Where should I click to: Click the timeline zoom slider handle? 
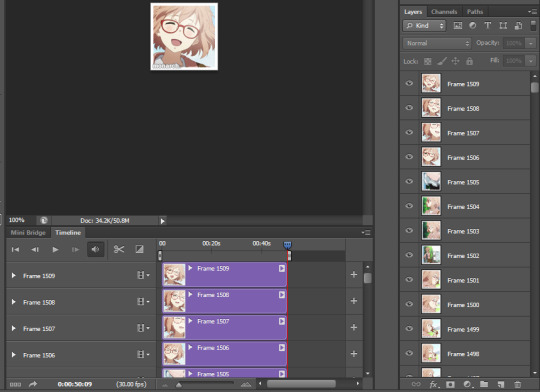(179, 385)
